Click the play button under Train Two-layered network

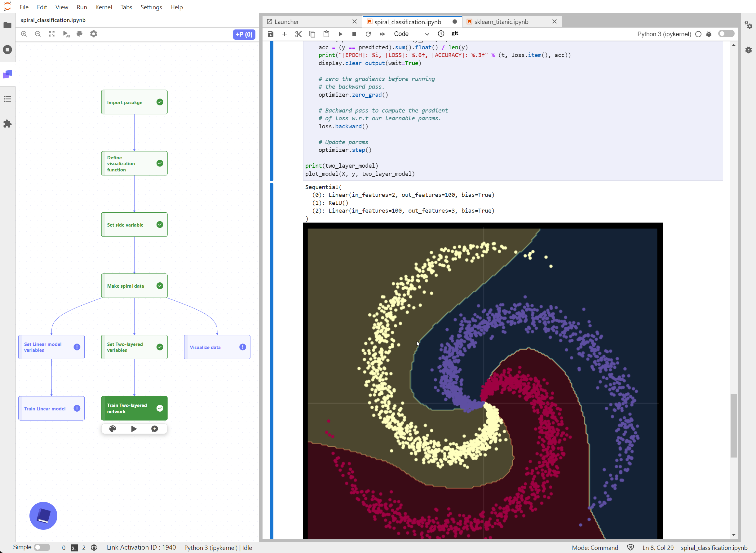click(134, 429)
